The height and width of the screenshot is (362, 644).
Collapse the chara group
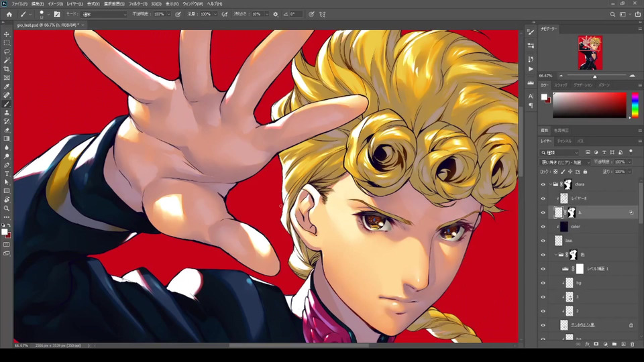coord(550,185)
